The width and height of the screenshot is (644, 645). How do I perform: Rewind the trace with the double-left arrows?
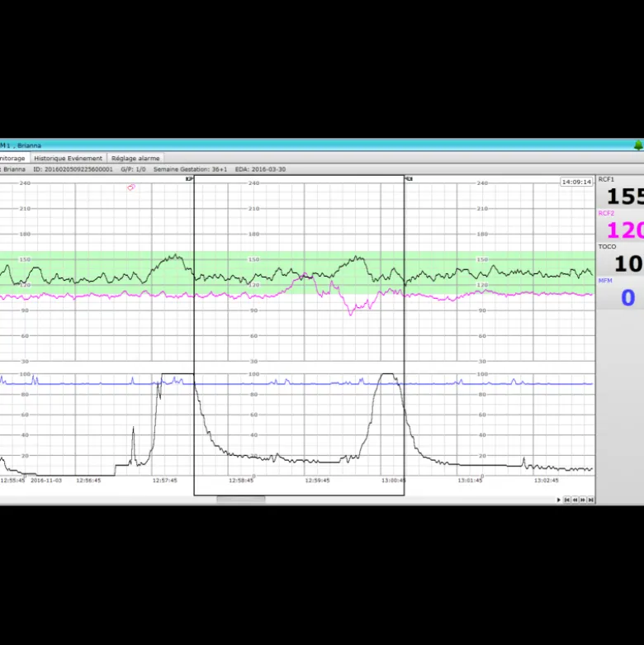click(575, 500)
